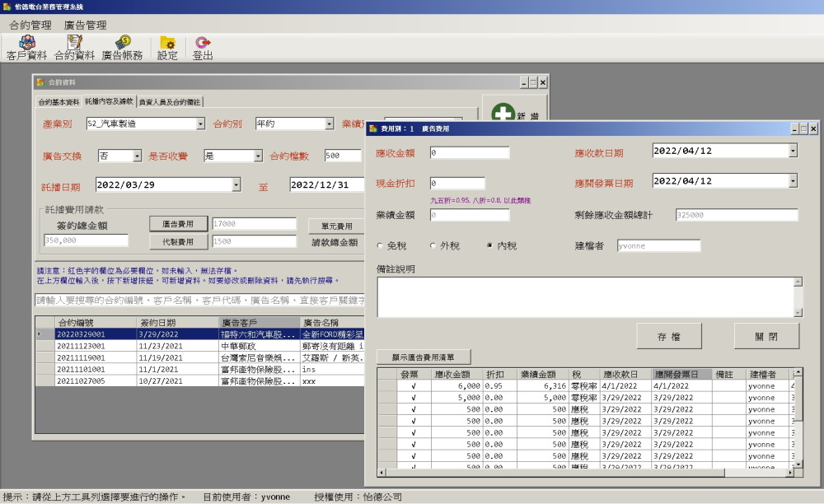824x504 pixels.
Task: Open the 廣告帳務 toolbar icon
Action: (x=123, y=48)
